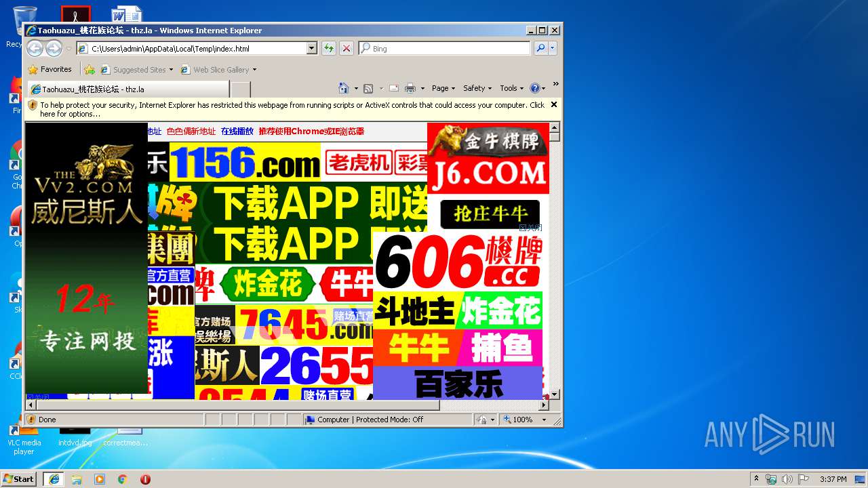Open the Home button dropdown arrow
Viewport: 868px width, 488px height.
pos(355,88)
